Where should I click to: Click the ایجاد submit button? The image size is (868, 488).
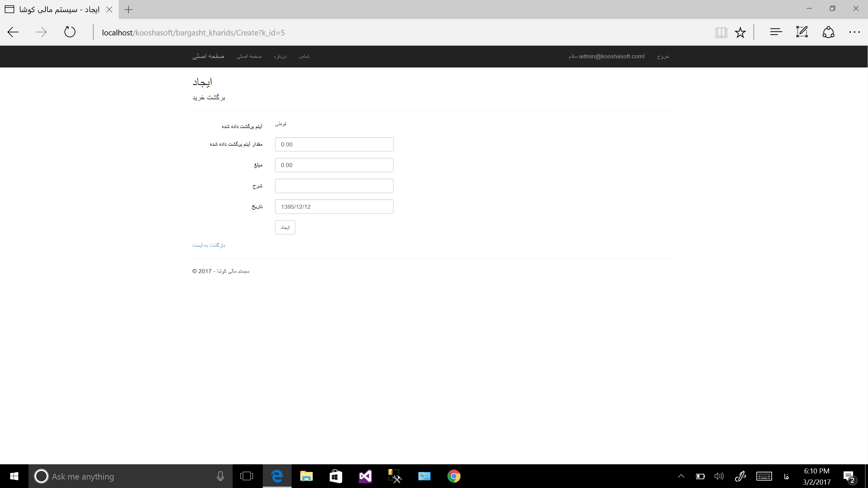[285, 227]
